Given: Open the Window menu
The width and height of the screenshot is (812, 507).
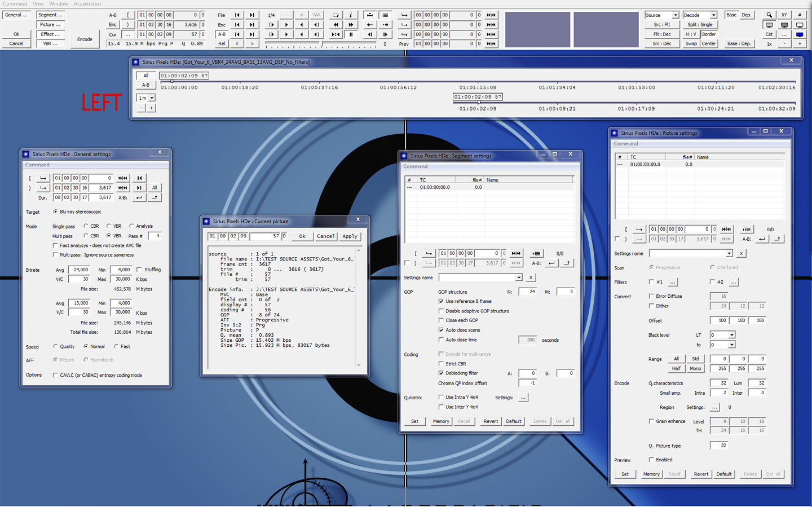Looking at the screenshot, I should tap(59, 3).
